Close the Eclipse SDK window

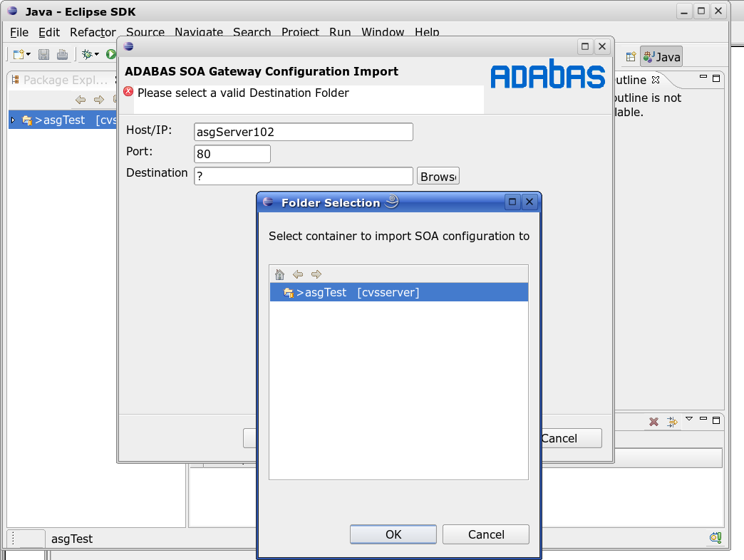[718, 11]
